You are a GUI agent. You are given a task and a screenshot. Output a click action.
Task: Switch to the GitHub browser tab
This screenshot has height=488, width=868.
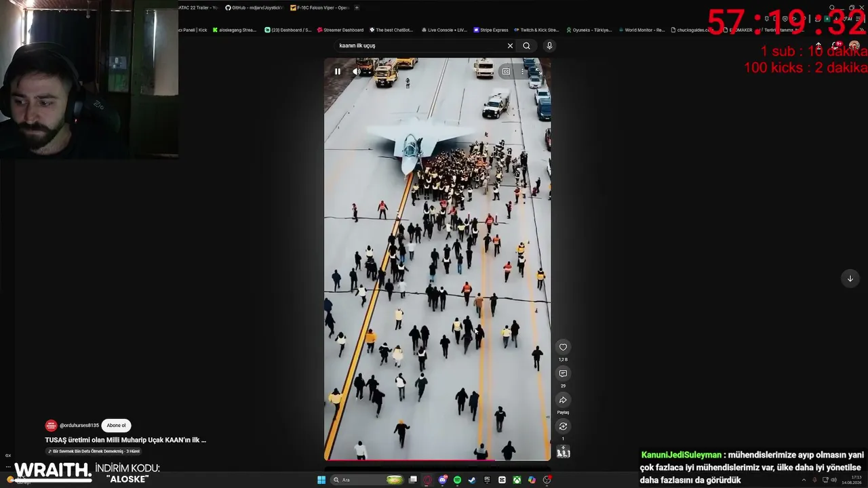(x=254, y=7)
